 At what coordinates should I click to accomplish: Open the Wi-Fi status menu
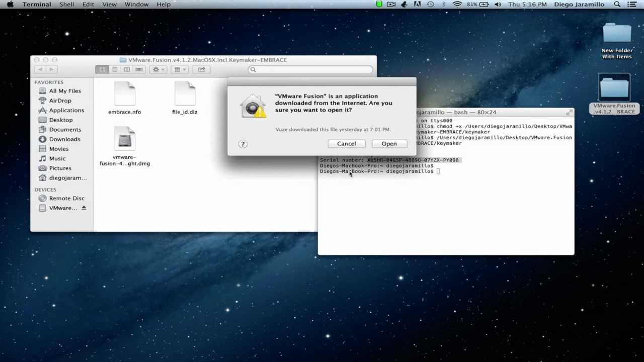(457, 5)
